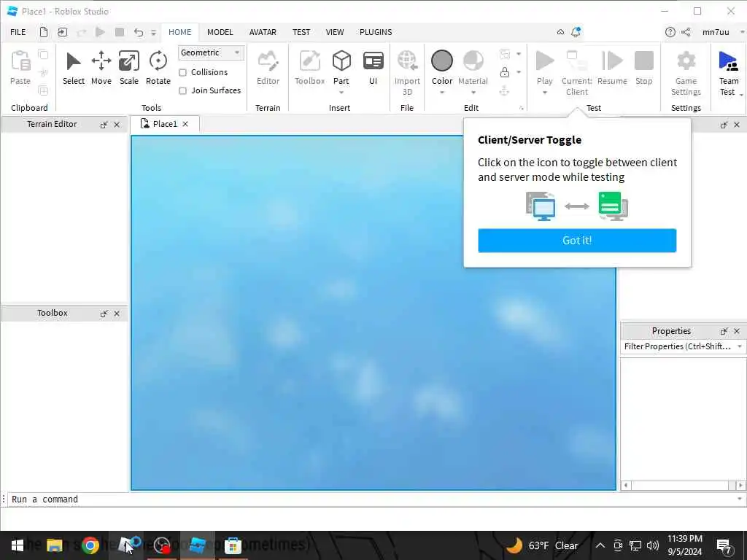Click the undo arrow in quick access bar

(x=138, y=32)
